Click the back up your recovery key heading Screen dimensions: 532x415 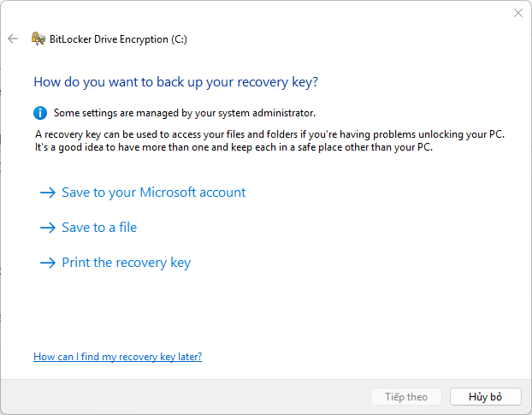pos(175,82)
